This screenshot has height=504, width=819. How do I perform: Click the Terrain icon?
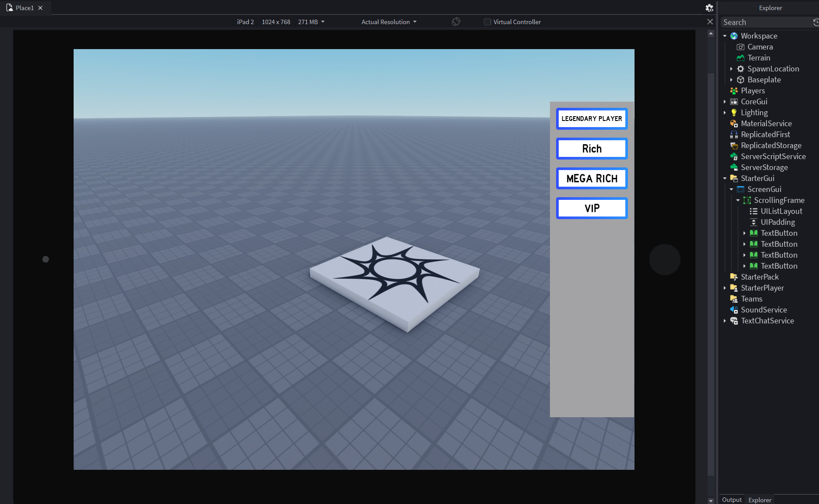741,58
